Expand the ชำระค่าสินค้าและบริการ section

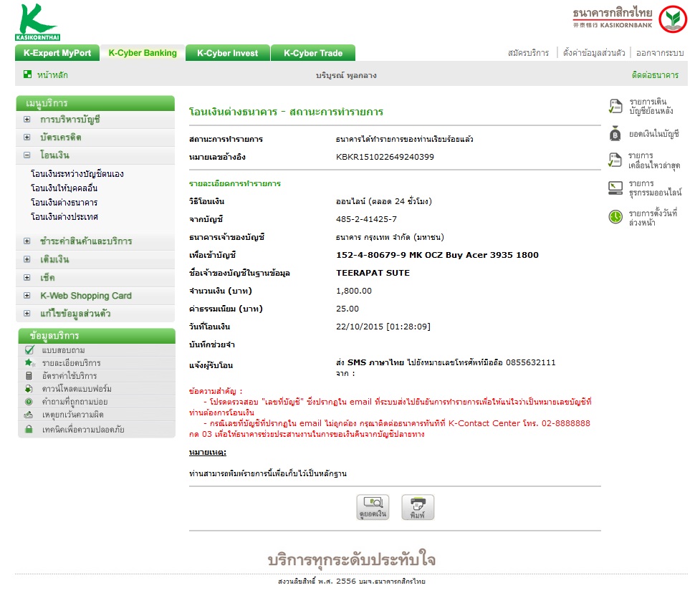[27, 241]
